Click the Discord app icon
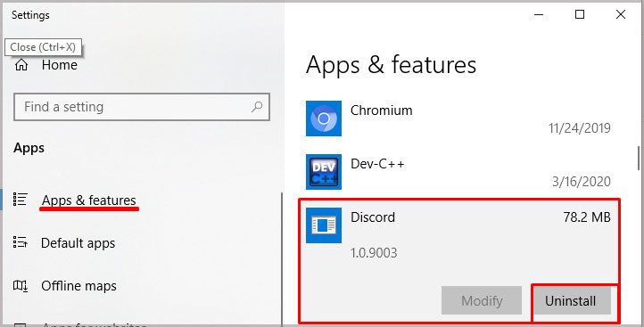 tap(324, 225)
